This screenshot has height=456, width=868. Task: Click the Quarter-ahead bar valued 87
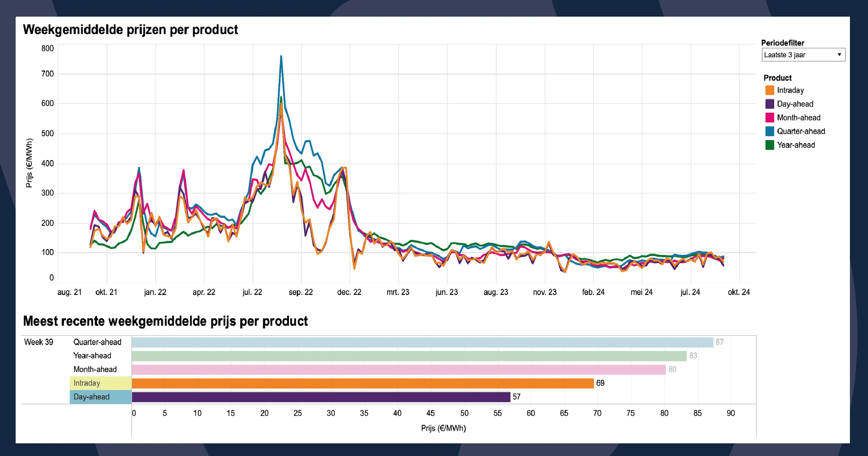[x=422, y=342]
